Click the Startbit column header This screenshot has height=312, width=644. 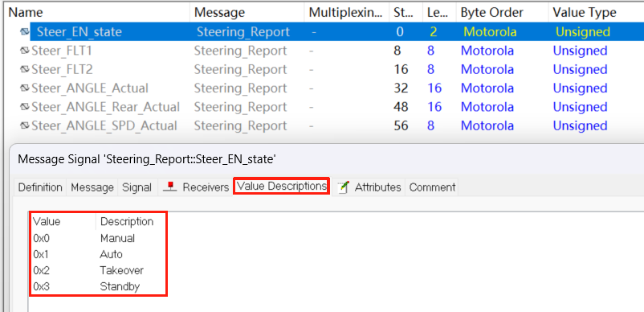click(406, 12)
